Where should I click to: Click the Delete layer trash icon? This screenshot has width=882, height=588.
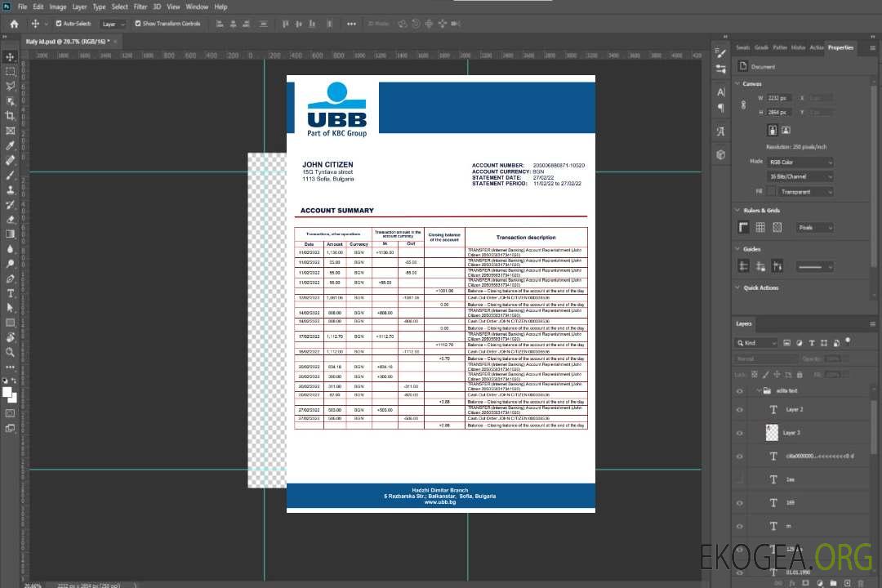pyautogui.click(x=861, y=583)
